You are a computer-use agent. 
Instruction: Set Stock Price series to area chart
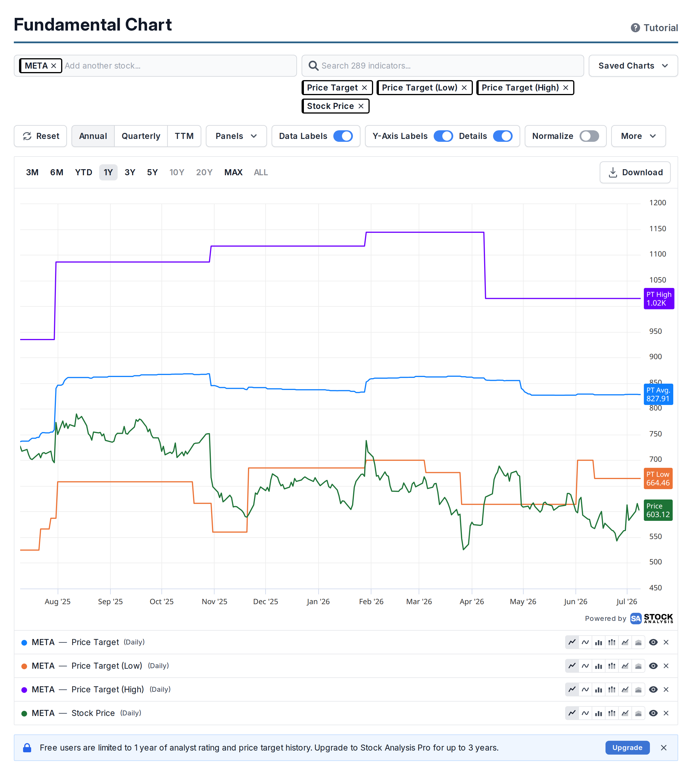[x=625, y=713]
